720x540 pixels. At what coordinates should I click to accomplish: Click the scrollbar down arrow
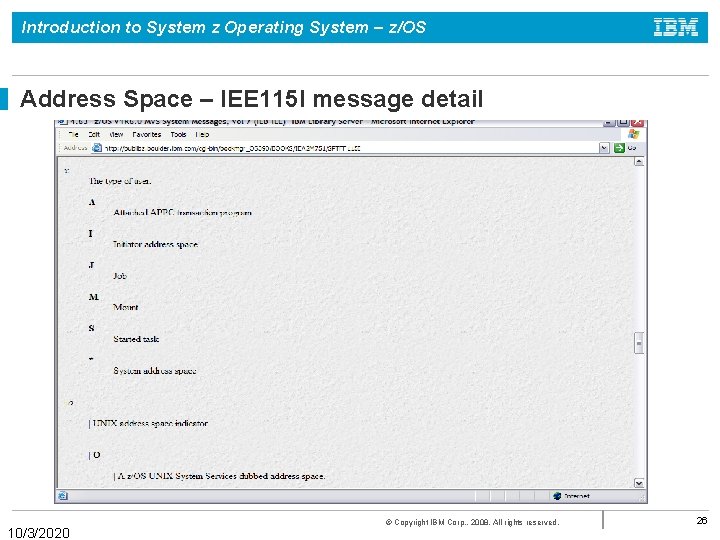(639, 483)
